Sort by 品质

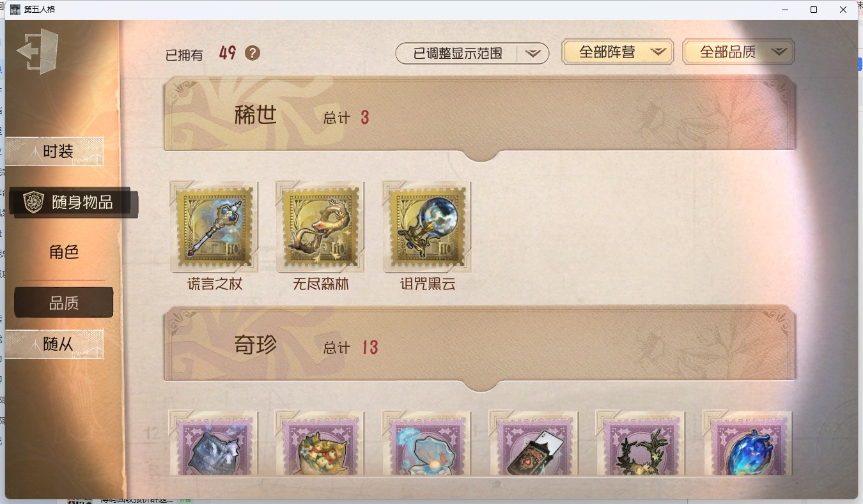point(64,303)
